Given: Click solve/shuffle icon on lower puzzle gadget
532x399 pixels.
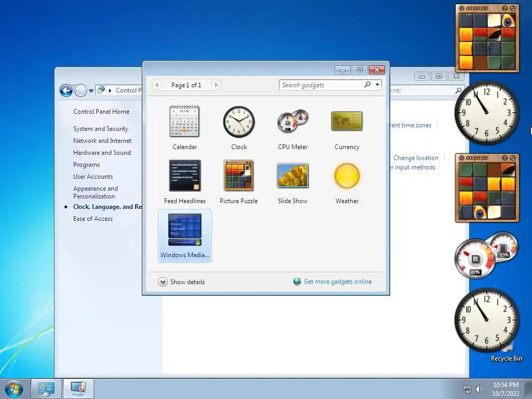Looking at the screenshot, I should click(x=513, y=158).
